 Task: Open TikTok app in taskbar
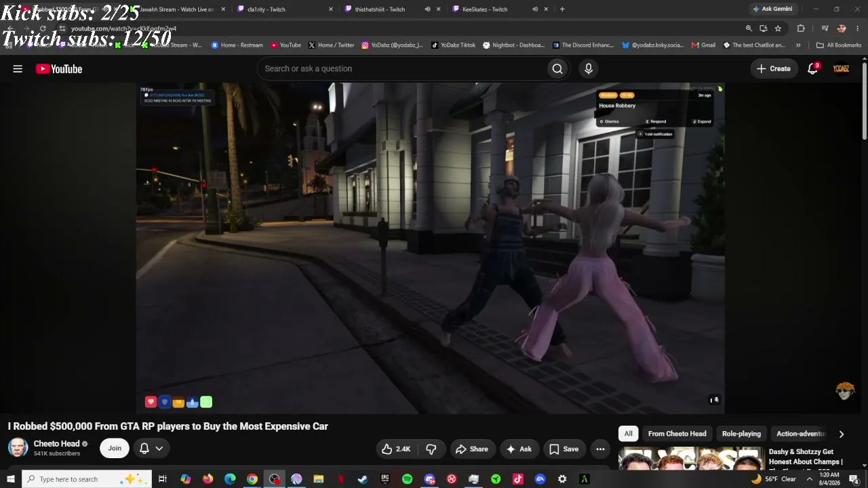tap(518, 479)
